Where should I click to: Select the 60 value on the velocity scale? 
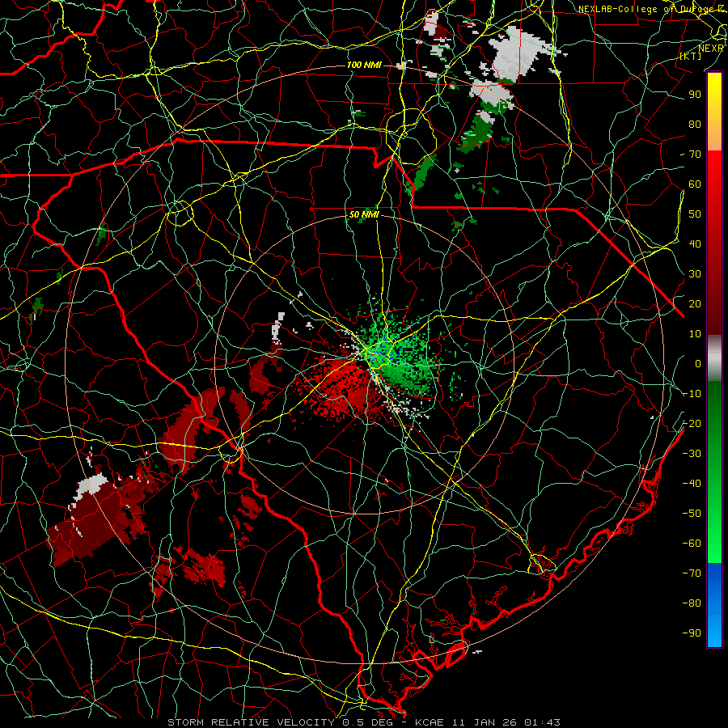tap(695, 184)
